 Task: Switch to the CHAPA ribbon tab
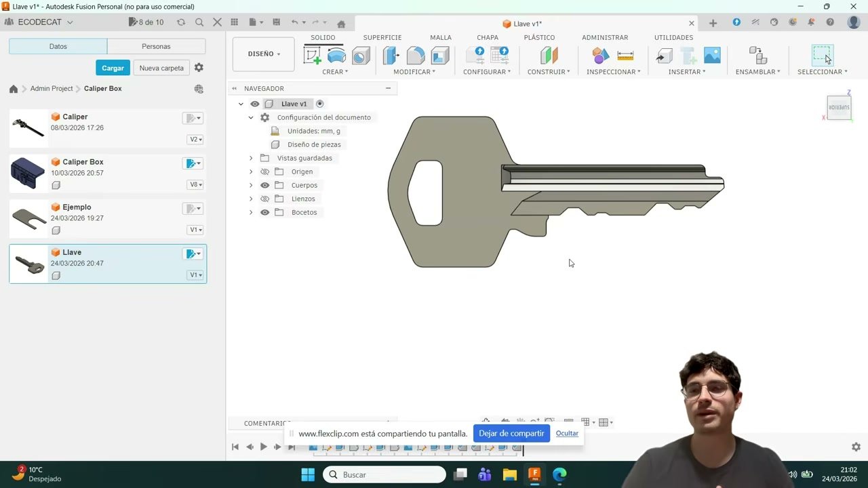(x=488, y=38)
